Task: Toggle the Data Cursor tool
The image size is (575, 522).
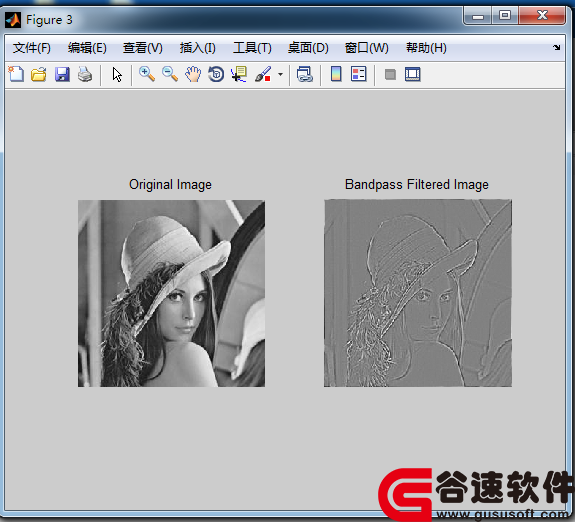Action: [239, 74]
